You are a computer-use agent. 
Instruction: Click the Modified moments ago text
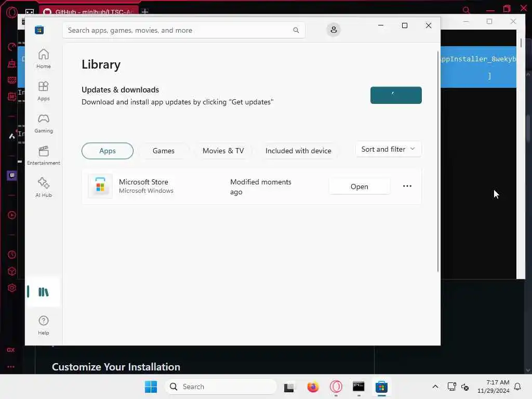tap(261, 187)
